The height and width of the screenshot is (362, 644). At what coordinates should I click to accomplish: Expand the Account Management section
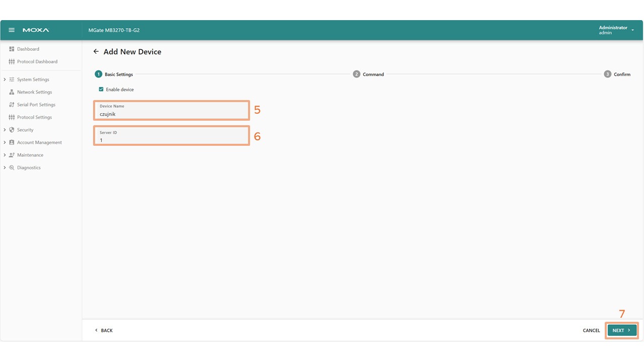[5, 142]
